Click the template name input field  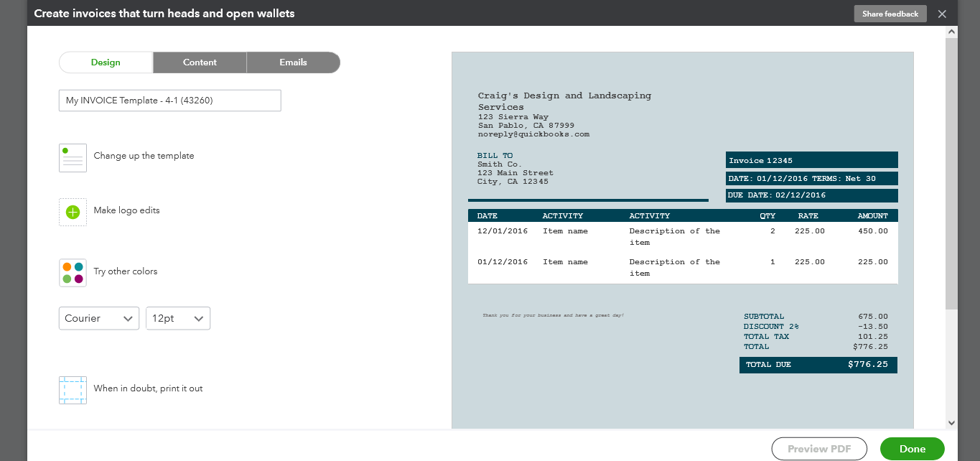coord(169,100)
